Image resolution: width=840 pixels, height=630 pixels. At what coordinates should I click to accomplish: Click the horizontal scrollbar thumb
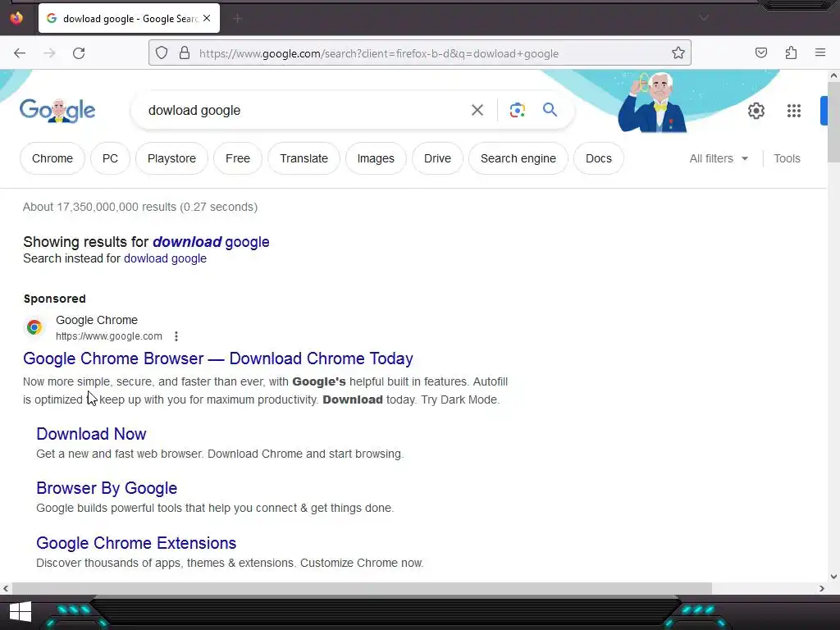362,588
